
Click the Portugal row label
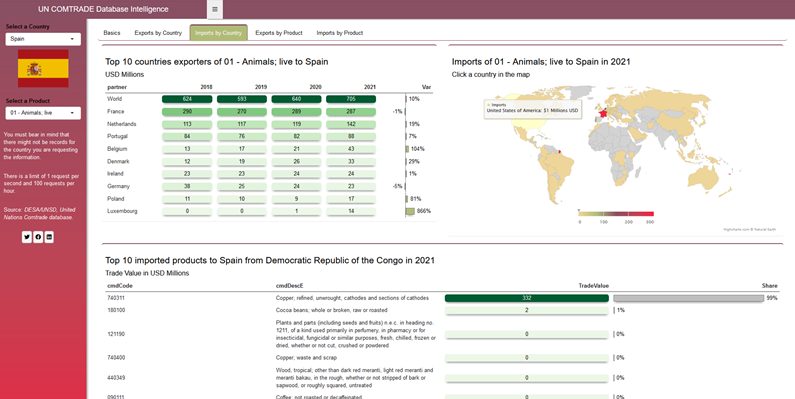[x=117, y=136]
